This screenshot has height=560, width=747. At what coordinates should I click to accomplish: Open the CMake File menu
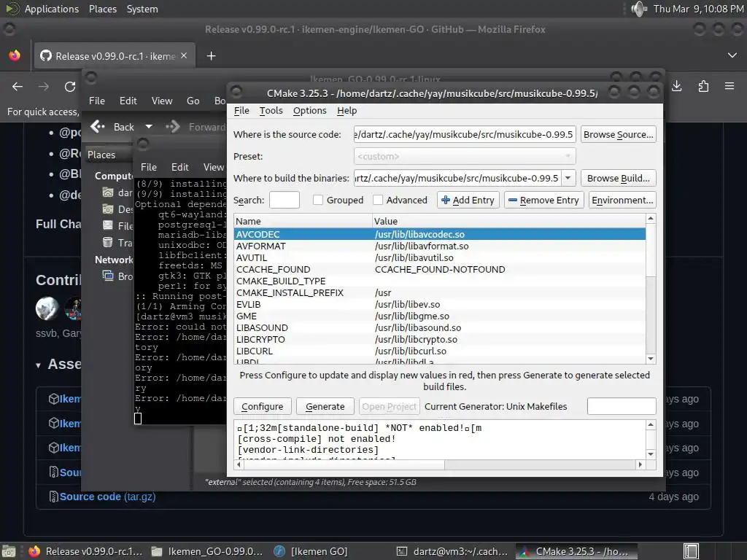point(241,111)
